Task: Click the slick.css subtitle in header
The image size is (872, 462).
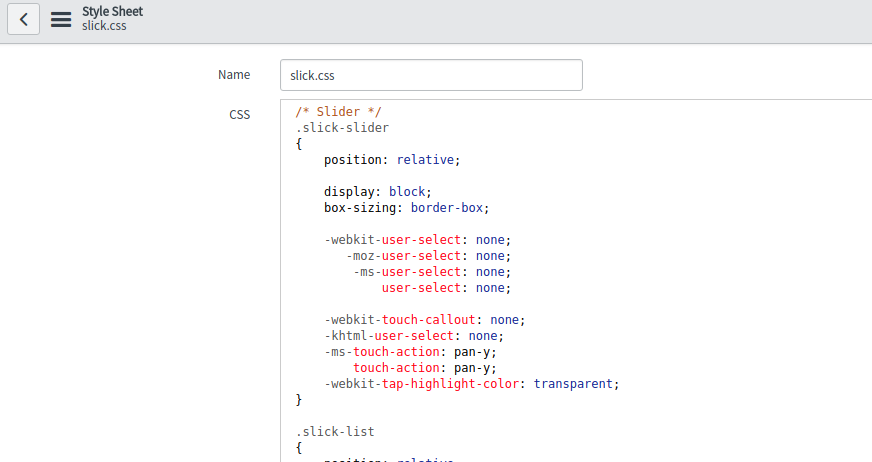Action: [x=104, y=26]
